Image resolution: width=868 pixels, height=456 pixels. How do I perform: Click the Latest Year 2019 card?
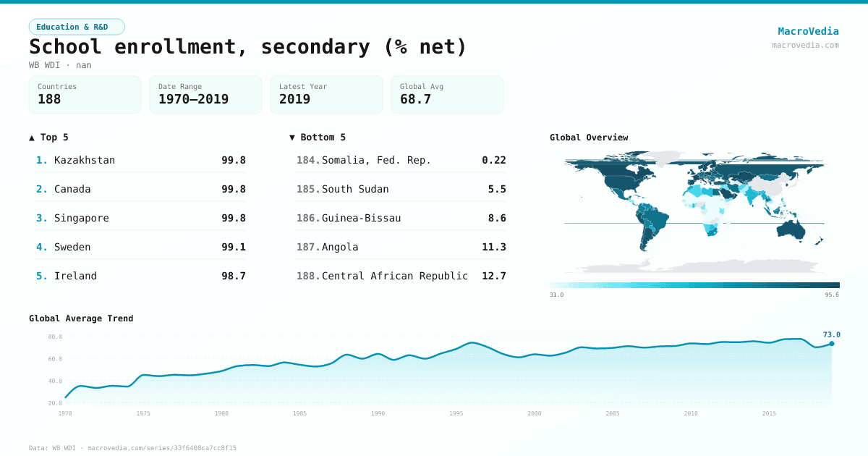[x=326, y=95]
